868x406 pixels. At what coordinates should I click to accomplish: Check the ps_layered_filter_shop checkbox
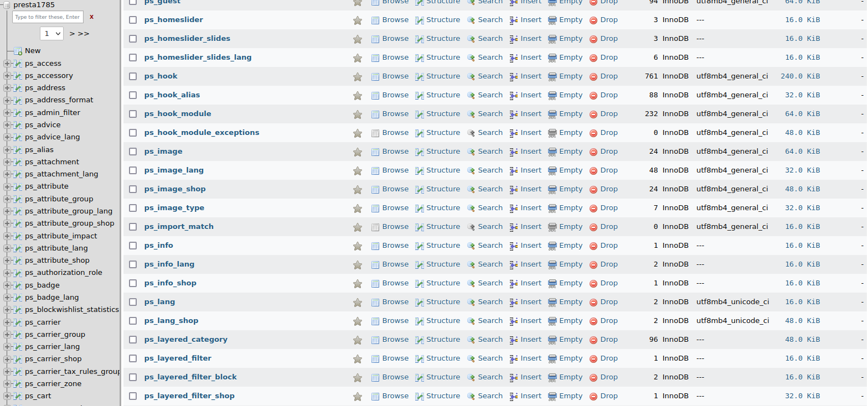(133, 396)
